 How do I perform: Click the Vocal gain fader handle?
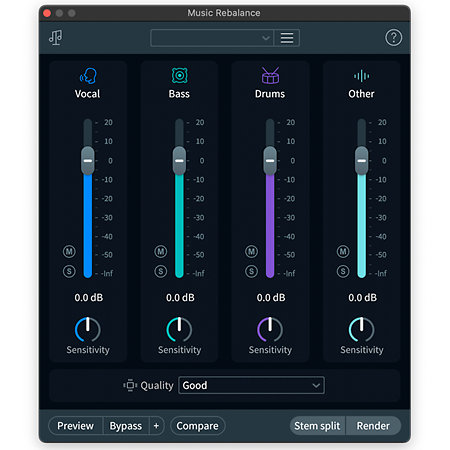88,161
